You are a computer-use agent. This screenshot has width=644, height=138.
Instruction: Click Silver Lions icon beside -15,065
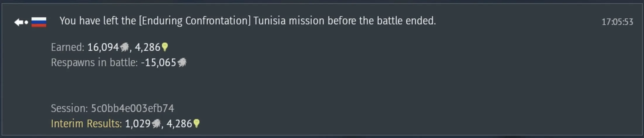click(182, 62)
